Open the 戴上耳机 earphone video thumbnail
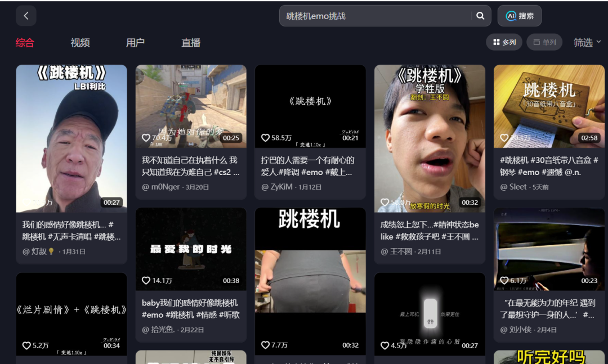608x364 pixels. click(430, 314)
